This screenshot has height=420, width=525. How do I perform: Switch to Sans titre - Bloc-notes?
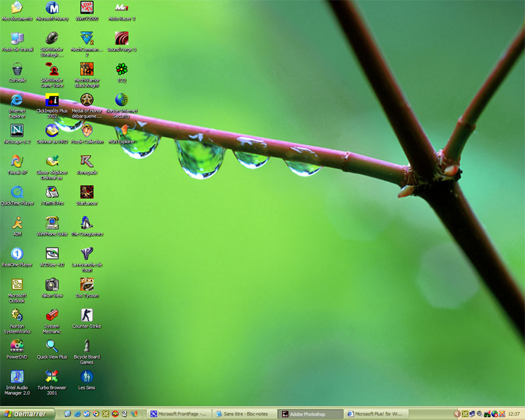246,414
